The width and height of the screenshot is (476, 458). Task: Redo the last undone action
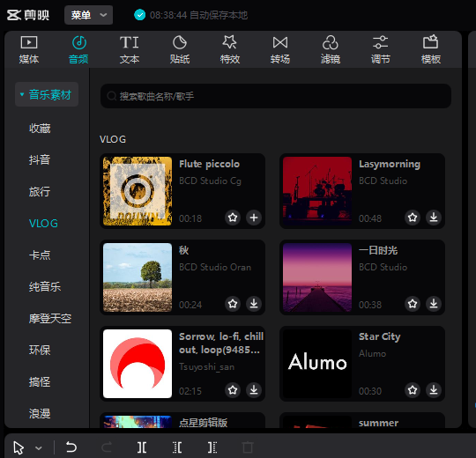click(x=107, y=447)
